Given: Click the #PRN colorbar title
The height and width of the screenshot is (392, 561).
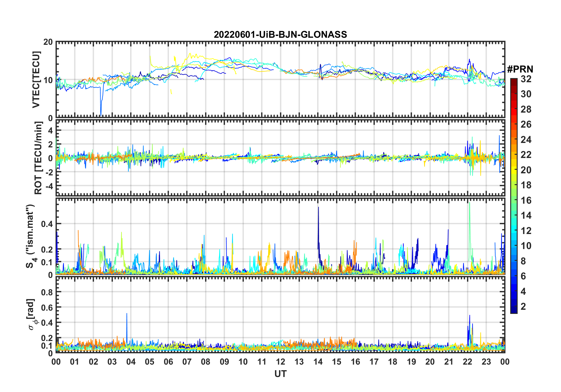Looking at the screenshot, I should 520,69.
